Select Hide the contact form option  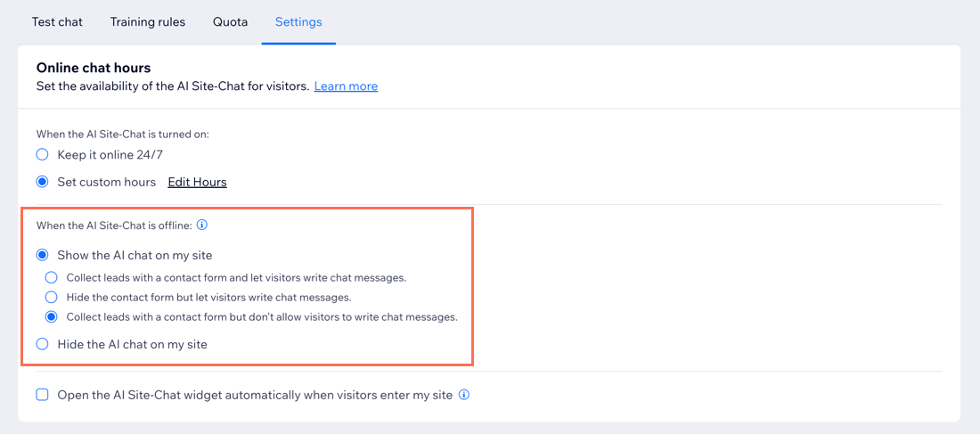[x=52, y=297]
